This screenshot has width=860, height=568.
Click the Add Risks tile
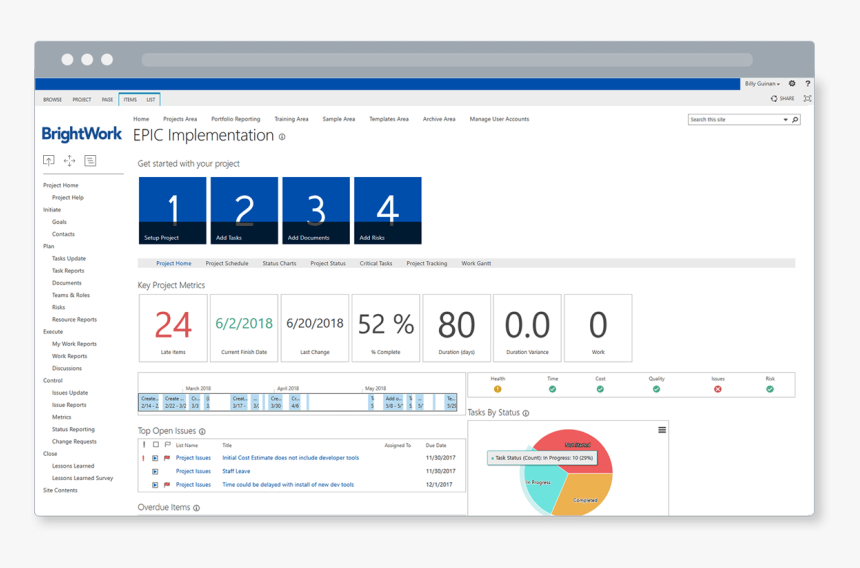click(x=388, y=211)
